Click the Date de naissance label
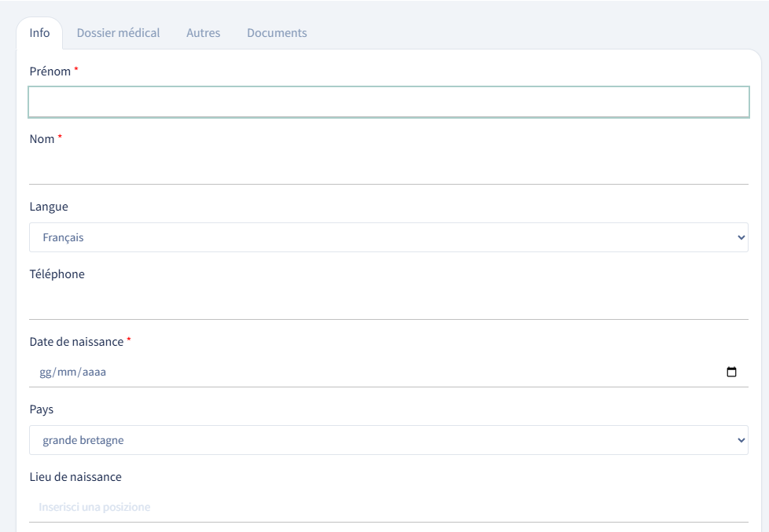The width and height of the screenshot is (769, 532). pyautogui.click(x=76, y=342)
